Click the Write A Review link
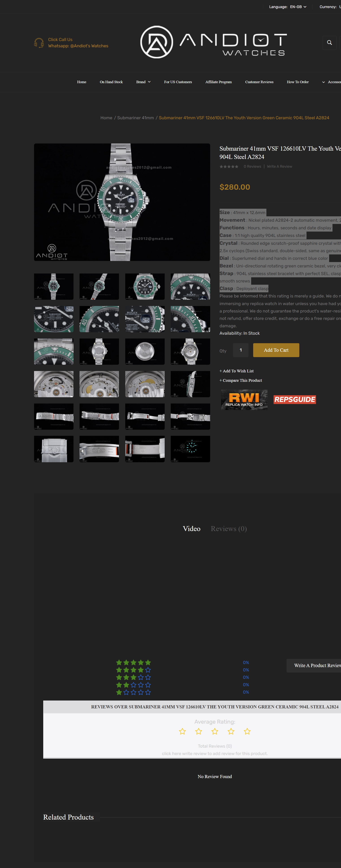341x868 pixels. click(279, 167)
